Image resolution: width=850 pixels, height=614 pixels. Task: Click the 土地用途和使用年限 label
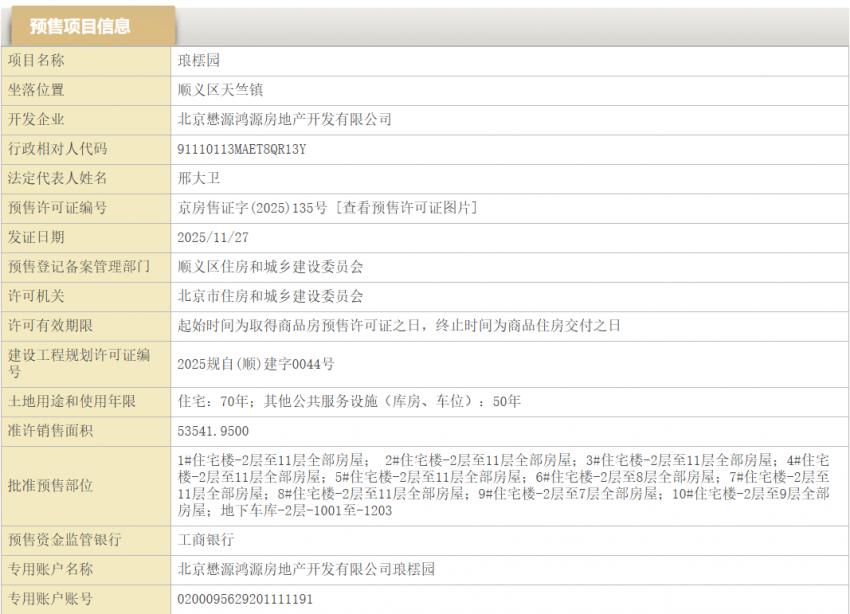pos(72,401)
